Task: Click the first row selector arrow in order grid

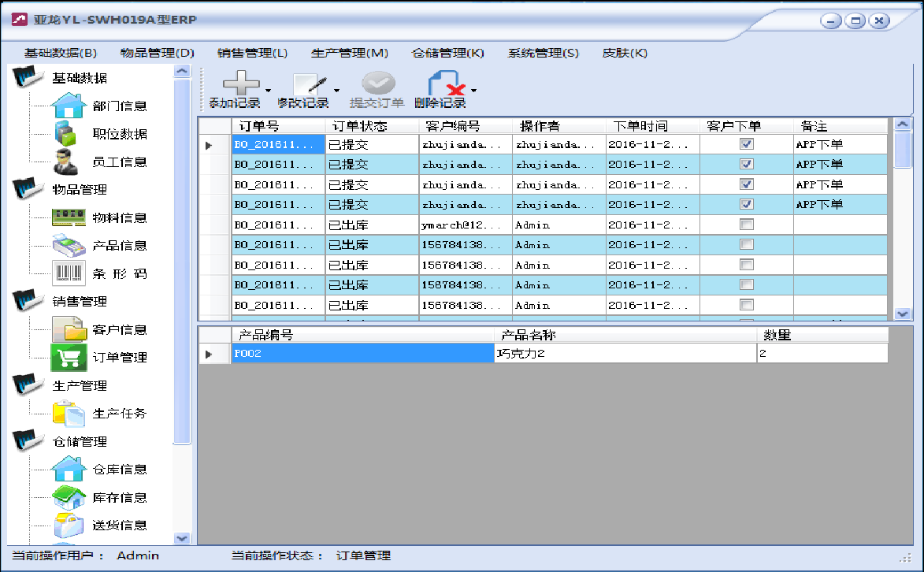Action: [x=209, y=145]
